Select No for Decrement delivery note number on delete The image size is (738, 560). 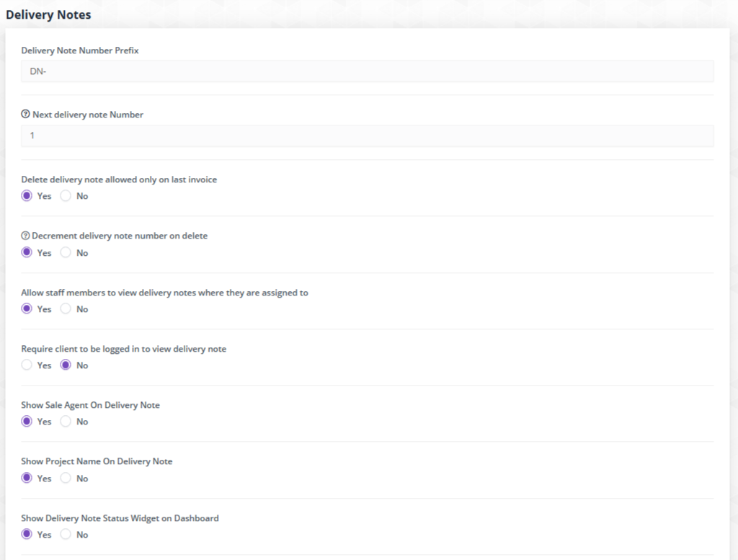pyautogui.click(x=66, y=253)
